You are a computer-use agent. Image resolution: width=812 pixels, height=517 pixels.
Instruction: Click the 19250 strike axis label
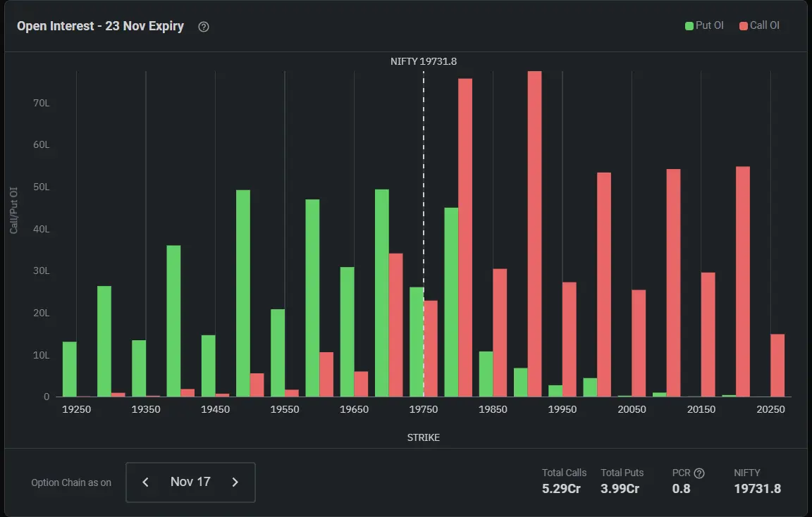tap(76, 409)
